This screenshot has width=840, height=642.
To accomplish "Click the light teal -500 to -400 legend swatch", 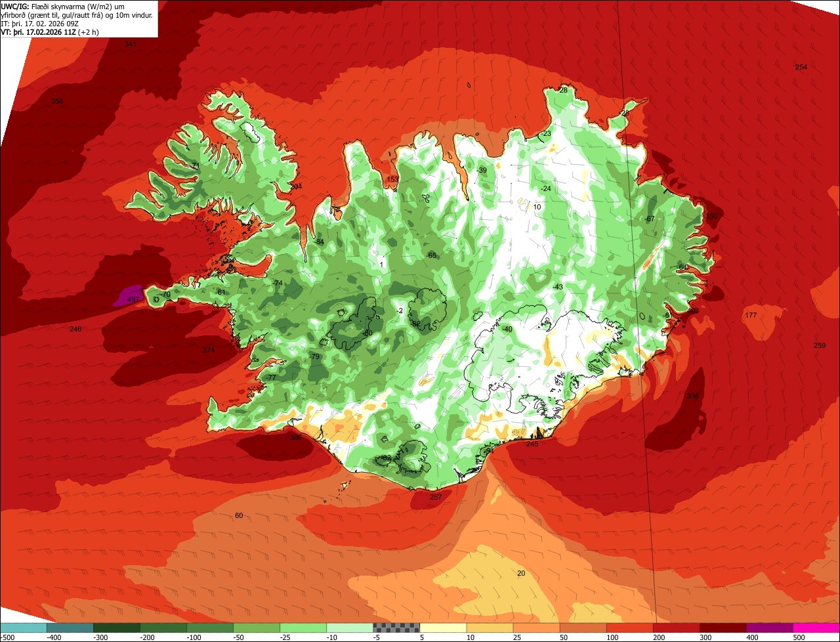I will (x=24, y=628).
